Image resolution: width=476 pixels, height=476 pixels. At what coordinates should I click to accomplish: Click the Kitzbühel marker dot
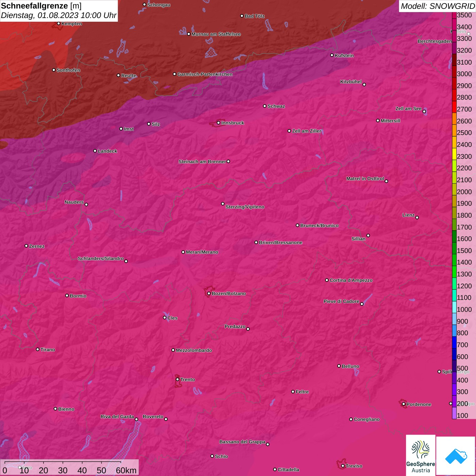pyautogui.click(x=364, y=85)
